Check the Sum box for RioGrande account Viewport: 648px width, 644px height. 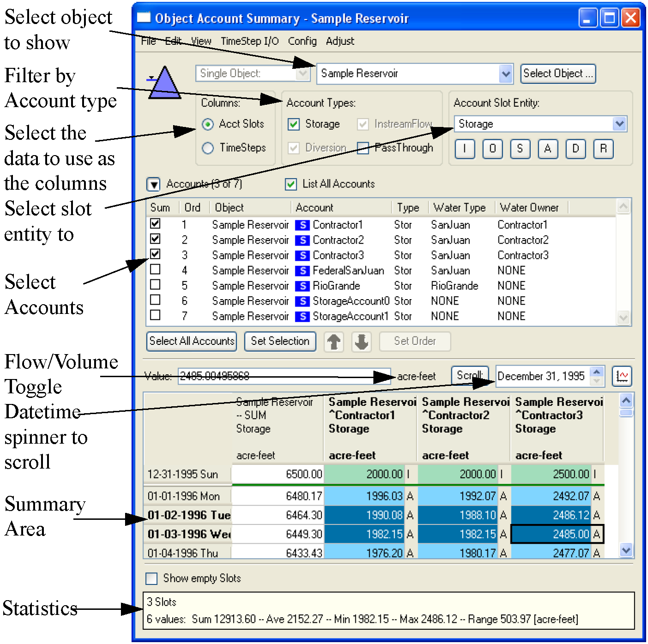(156, 284)
